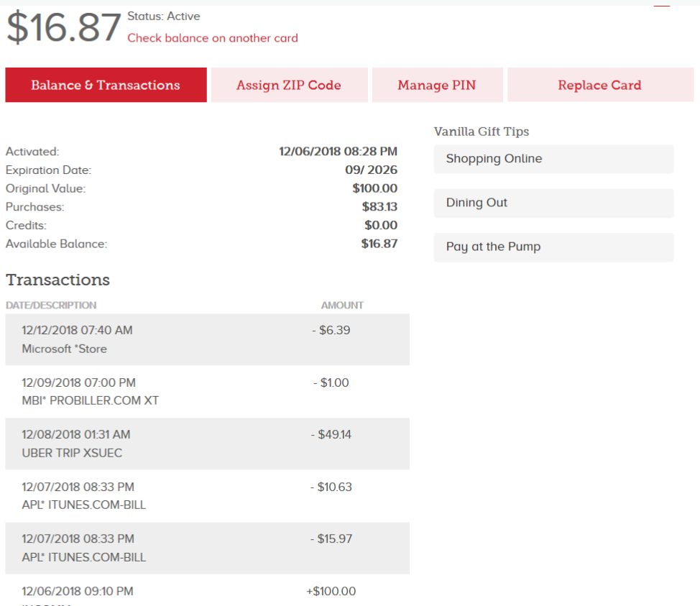700x606 pixels.
Task: Select the Microsoft Store transaction
Action: coord(208,339)
